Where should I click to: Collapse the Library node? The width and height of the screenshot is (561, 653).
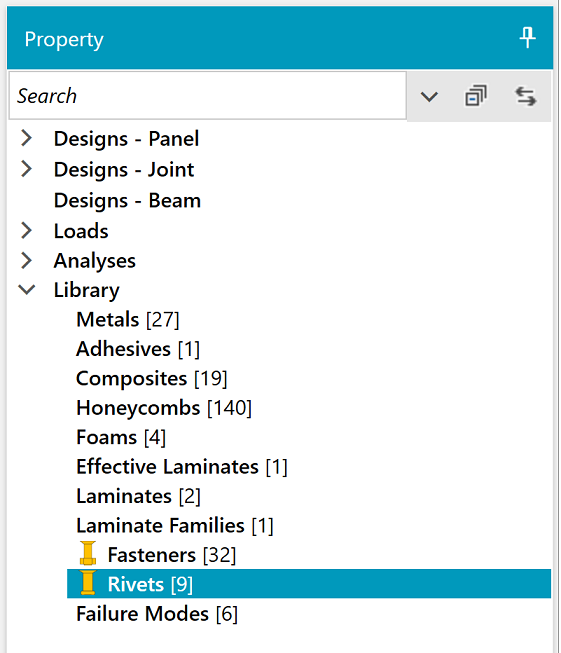(27, 289)
